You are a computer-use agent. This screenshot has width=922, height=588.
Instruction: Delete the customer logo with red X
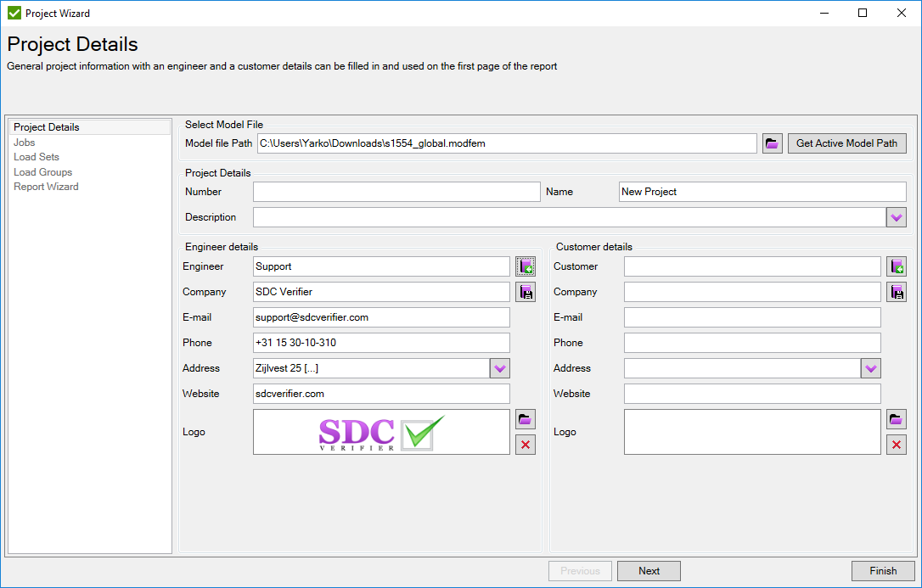pos(897,445)
